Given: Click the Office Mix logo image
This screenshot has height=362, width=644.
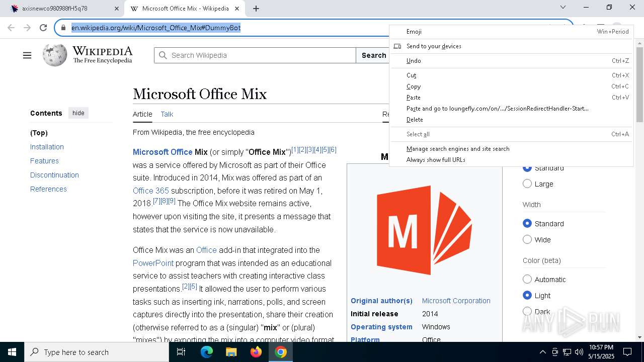Looking at the screenshot, I should click(424, 230).
